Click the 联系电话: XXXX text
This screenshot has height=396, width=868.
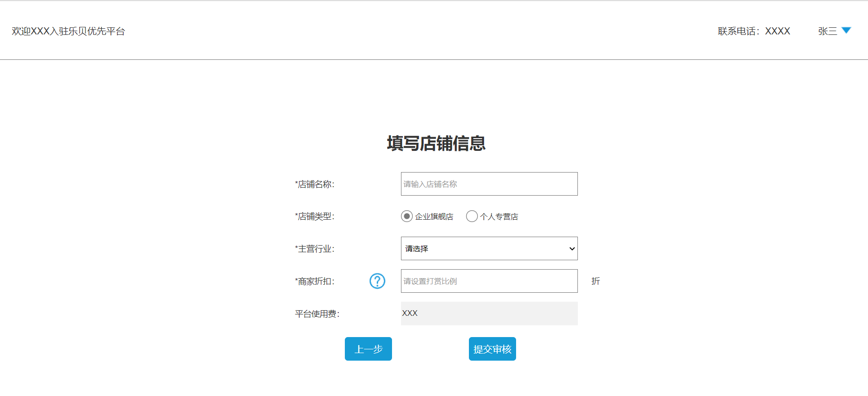pyautogui.click(x=754, y=31)
